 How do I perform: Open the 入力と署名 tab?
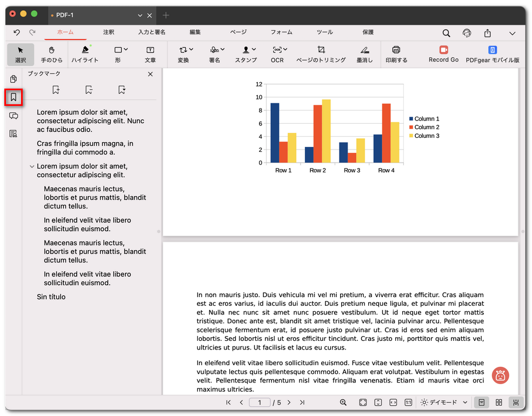coord(152,32)
